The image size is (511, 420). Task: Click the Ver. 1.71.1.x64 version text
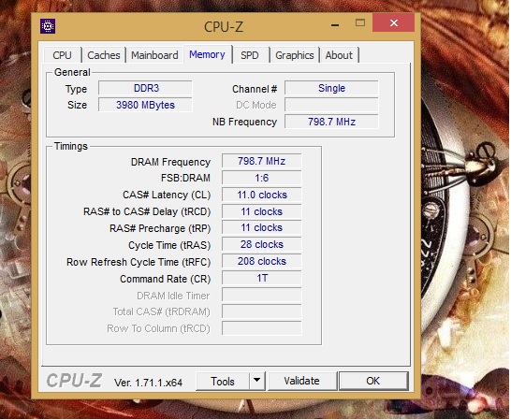coord(148,383)
